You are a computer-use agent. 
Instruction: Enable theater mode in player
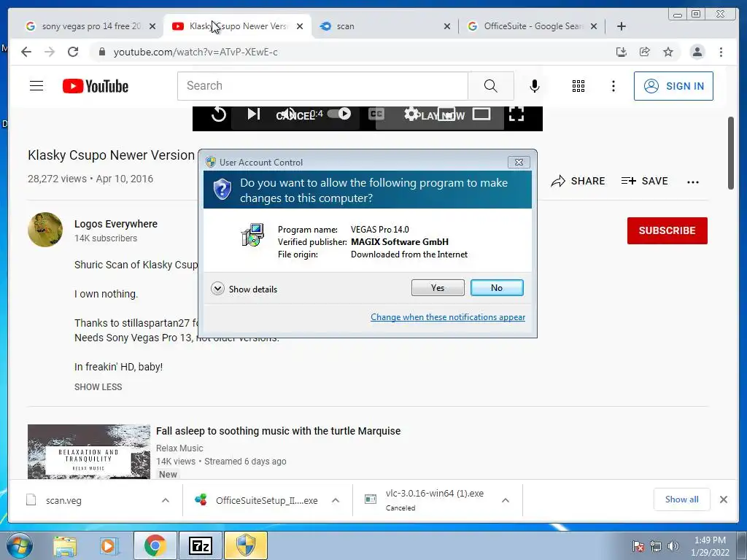[x=481, y=114]
